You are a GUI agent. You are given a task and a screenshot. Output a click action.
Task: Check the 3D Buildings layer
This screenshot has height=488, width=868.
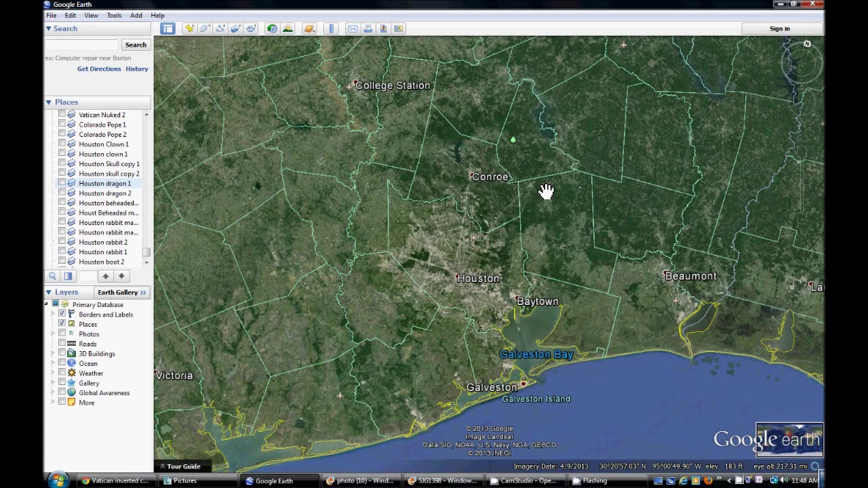[x=62, y=353]
